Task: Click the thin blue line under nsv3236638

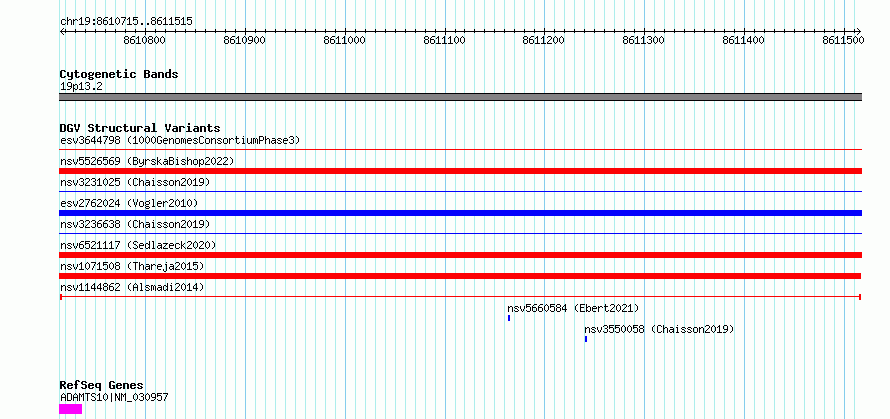Action: 460,233
